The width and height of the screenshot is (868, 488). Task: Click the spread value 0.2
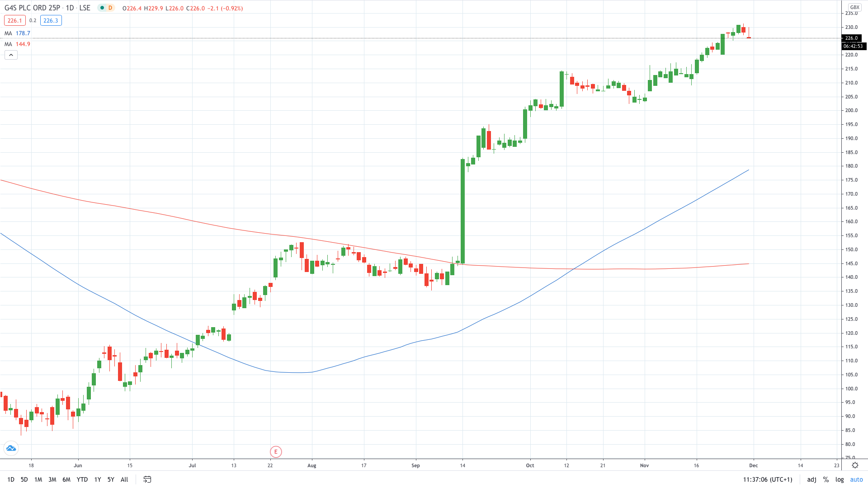click(x=33, y=20)
